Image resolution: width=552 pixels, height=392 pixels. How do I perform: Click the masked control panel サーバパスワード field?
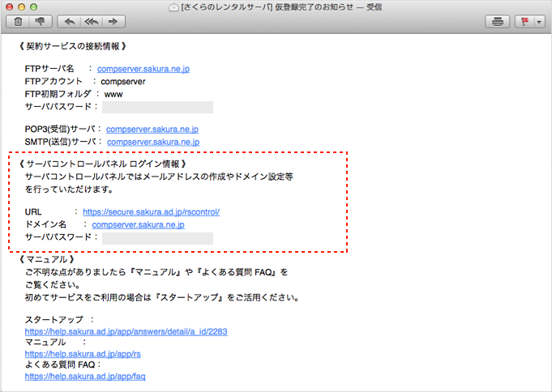pos(157,238)
